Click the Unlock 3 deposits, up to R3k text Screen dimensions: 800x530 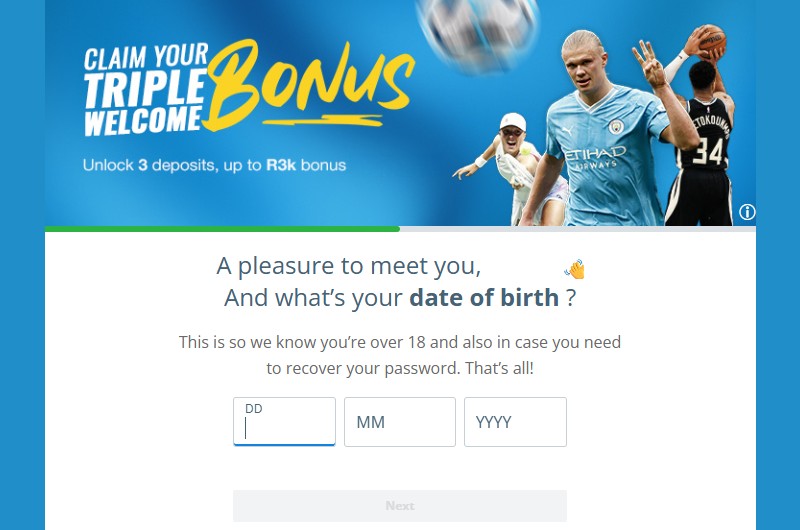(x=214, y=165)
